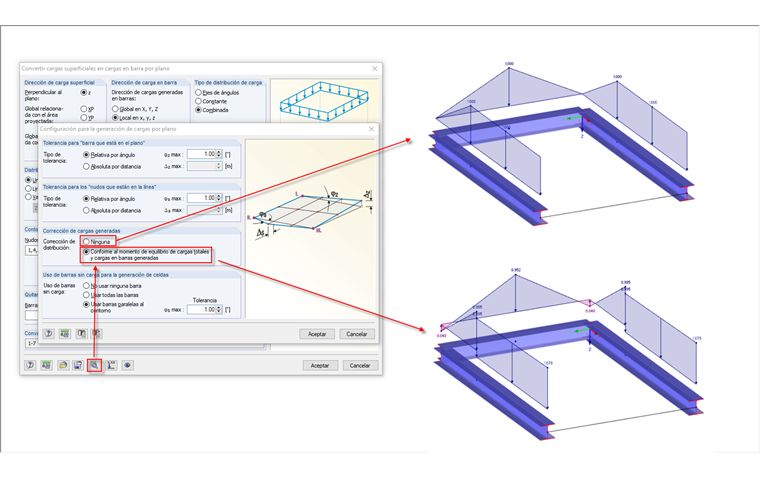
Task: Select No usar ninguna barra
Action: (86, 286)
